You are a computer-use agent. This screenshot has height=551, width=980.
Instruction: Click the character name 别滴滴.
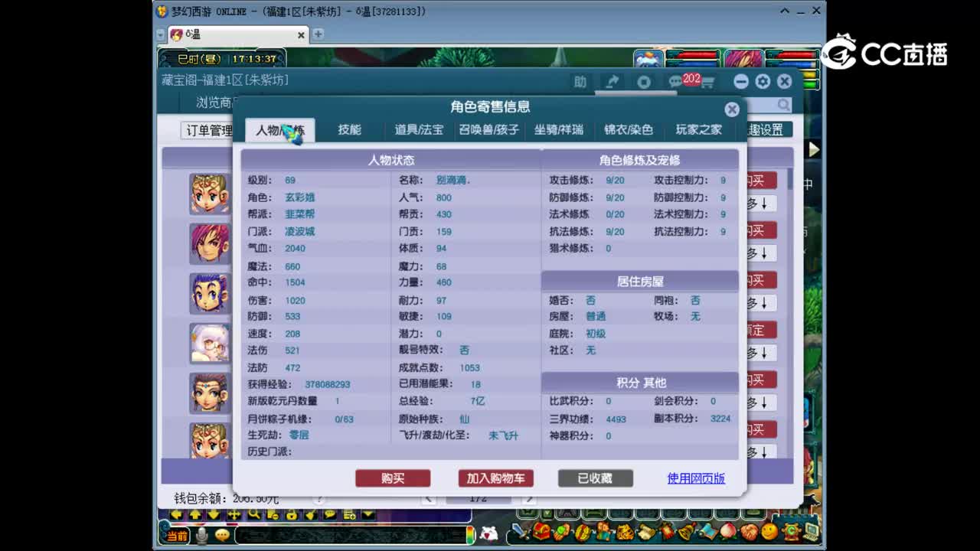453,181
